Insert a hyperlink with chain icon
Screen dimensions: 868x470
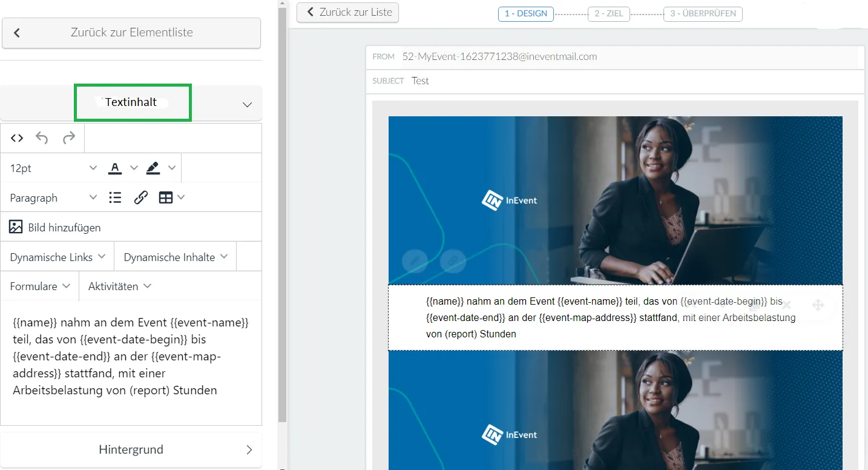141,197
